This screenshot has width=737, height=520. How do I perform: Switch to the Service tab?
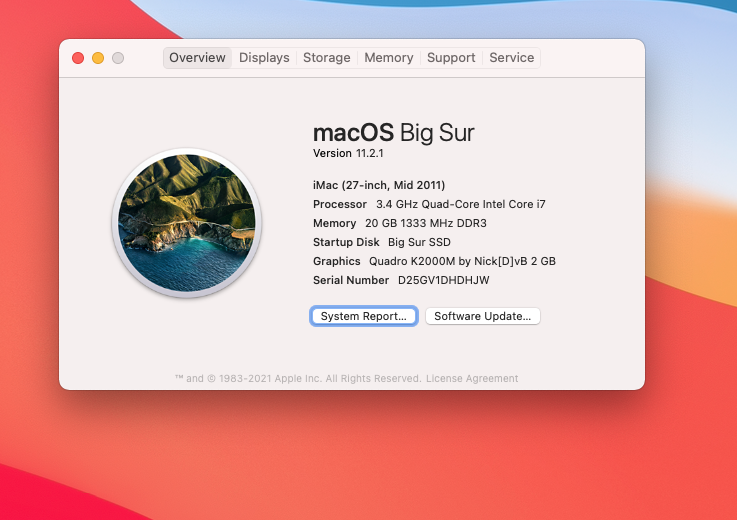coord(511,58)
